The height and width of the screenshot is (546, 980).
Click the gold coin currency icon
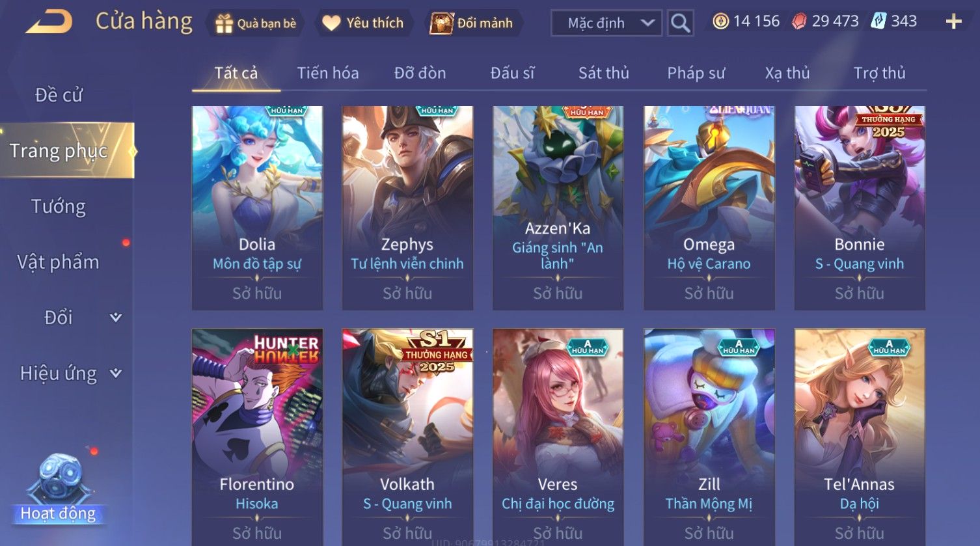720,21
